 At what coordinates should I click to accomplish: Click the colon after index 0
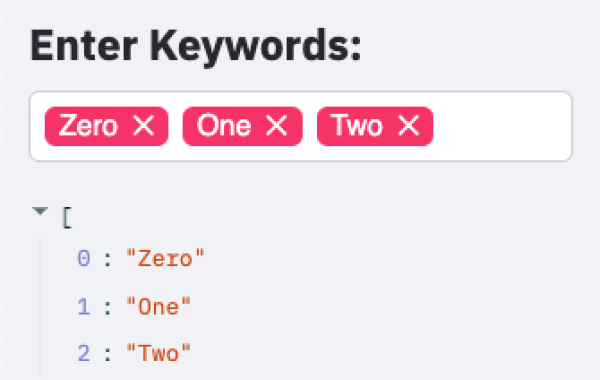click(108, 259)
